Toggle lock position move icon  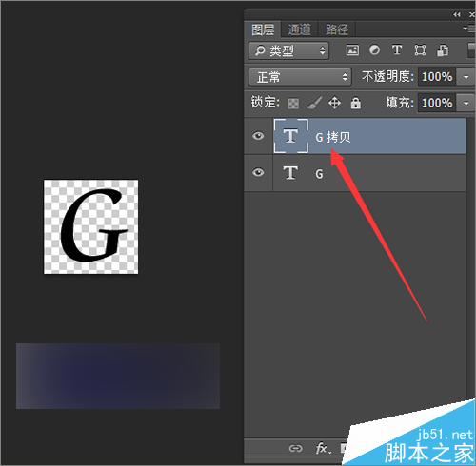(334, 103)
